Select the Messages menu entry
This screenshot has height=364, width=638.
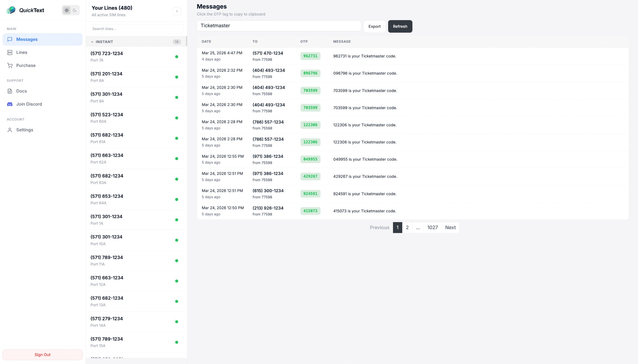pyautogui.click(x=27, y=39)
